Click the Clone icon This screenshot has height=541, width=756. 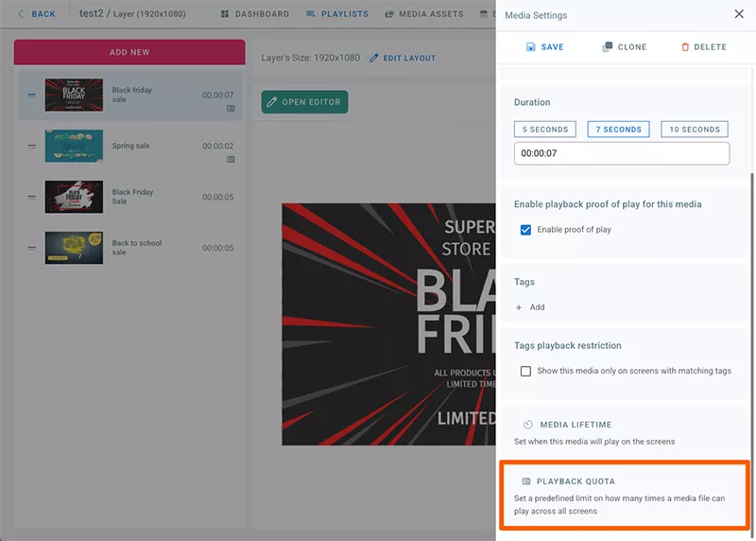(607, 46)
